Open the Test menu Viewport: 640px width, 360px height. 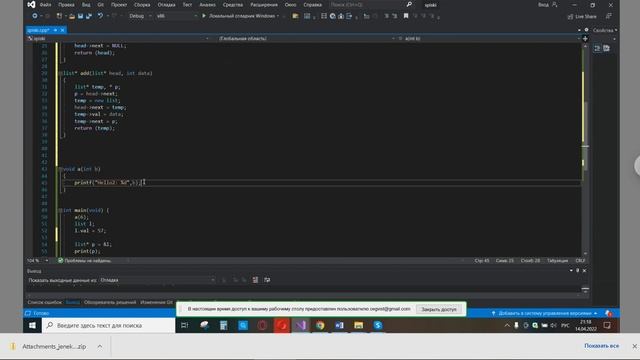pos(187,5)
